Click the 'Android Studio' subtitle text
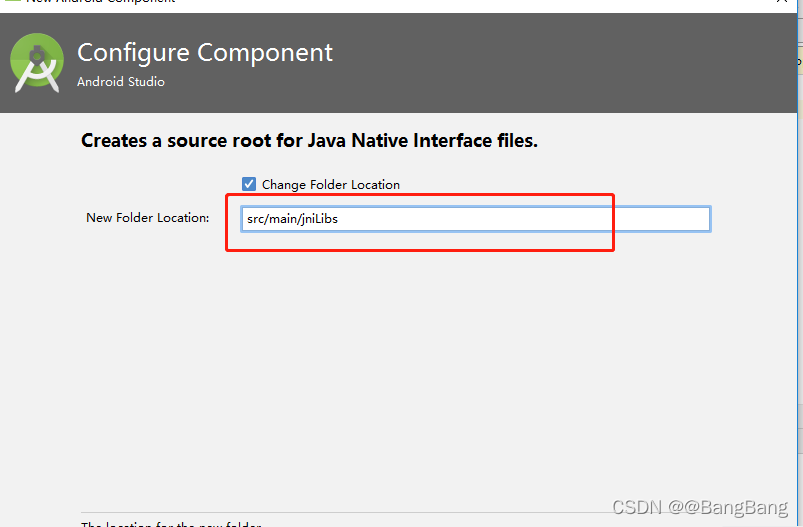Viewport: 803px width, 527px height. coord(121,82)
